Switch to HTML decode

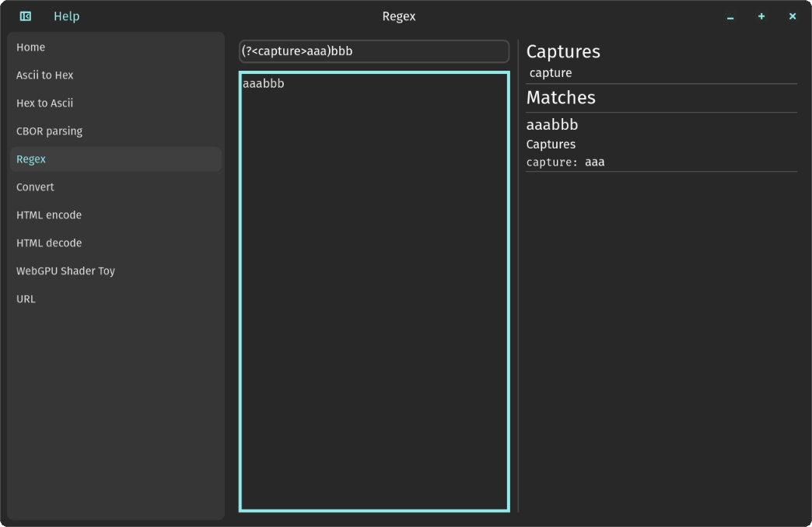click(116, 243)
